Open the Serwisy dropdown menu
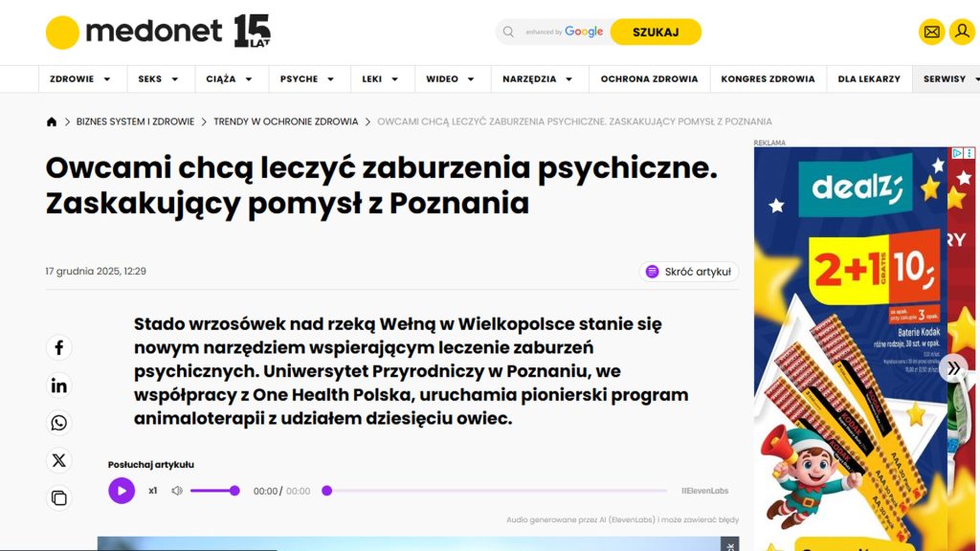Image resolution: width=980 pixels, height=551 pixels. [946, 78]
